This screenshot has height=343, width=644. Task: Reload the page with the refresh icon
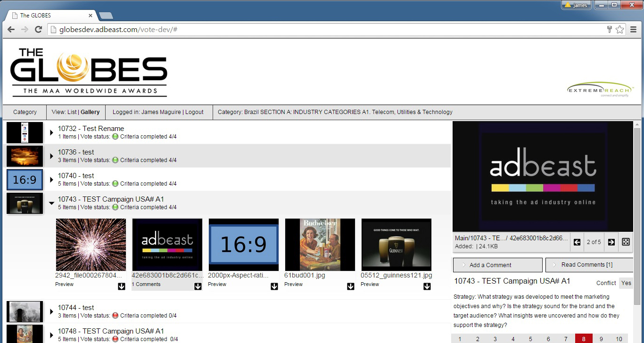pos(39,30)
